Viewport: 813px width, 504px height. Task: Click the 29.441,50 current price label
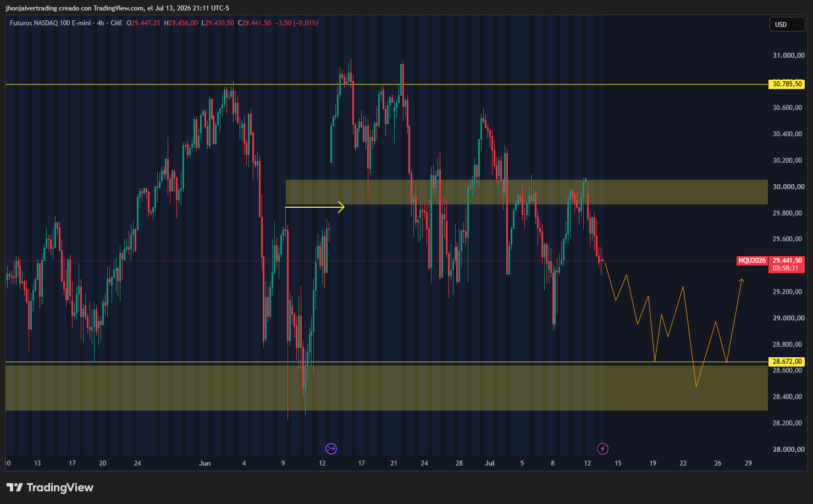(787, 261)
